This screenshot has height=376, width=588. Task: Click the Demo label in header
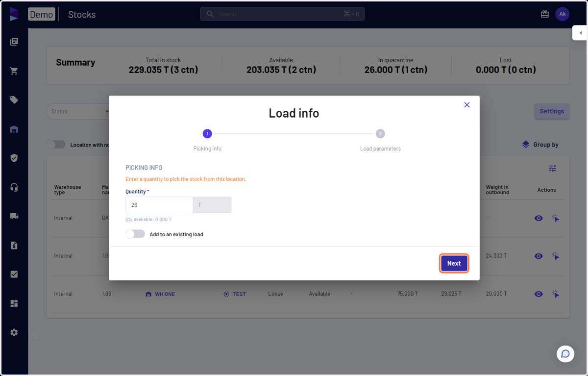[41, 14]
